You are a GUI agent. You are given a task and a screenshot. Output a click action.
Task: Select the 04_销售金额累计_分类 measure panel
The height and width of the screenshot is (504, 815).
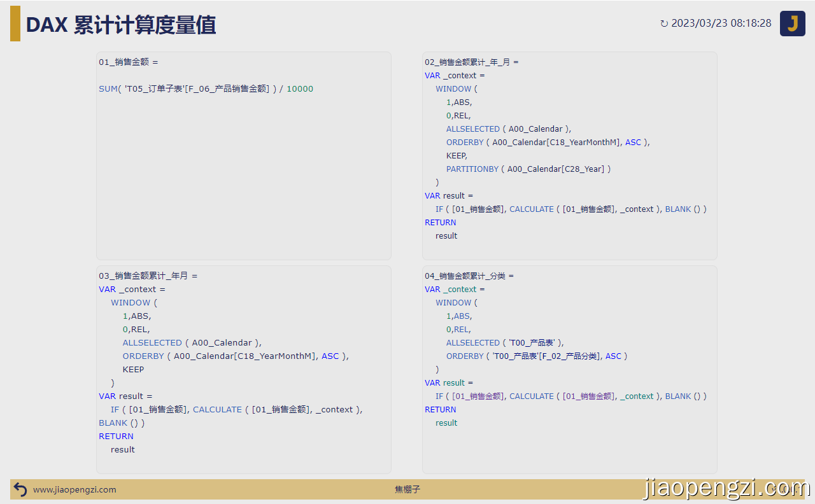[569, 369]
